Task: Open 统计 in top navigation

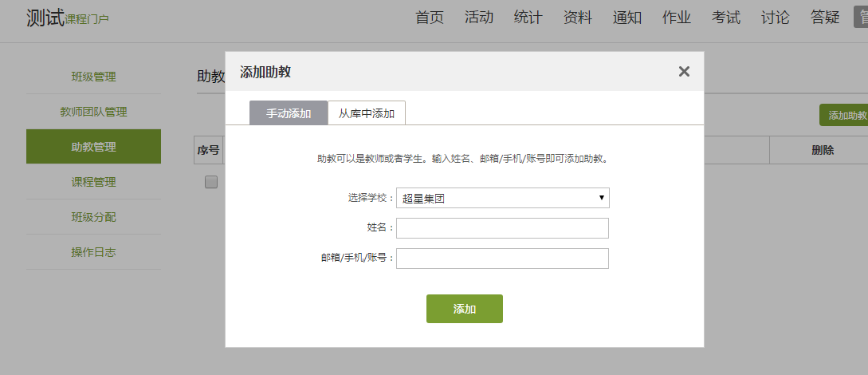Action: point(528,18)
